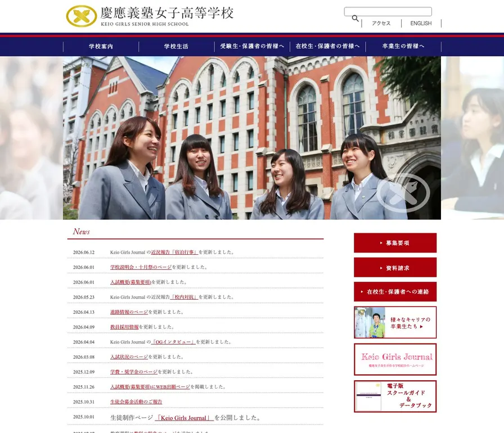
Task: Click the date 2025.11.26 in News
Action: (84, 387)
